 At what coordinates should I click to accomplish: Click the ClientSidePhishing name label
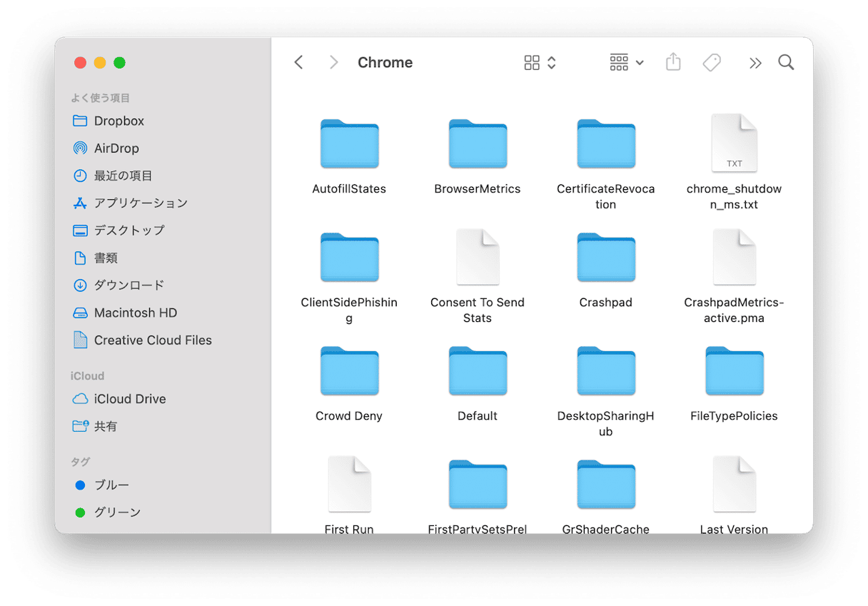click(349, 310)
